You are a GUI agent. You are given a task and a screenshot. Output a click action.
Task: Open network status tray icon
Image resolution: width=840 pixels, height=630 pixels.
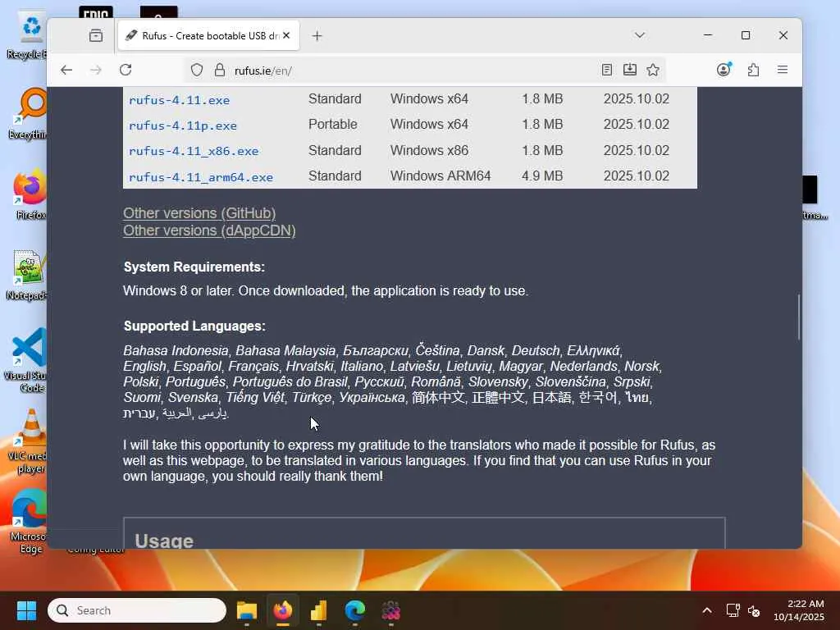pyautogui.click(x=733, y=610)
